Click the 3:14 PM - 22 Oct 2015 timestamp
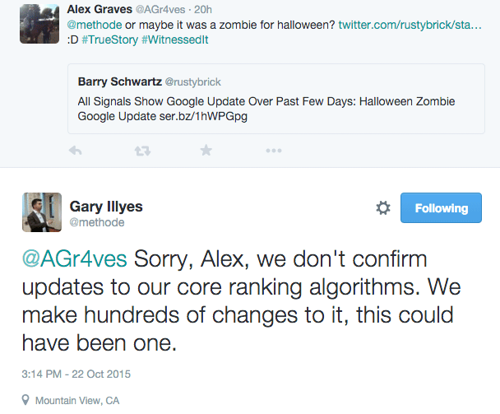Image resolution: width=500 pixels, height=414 pixels. 76,374
